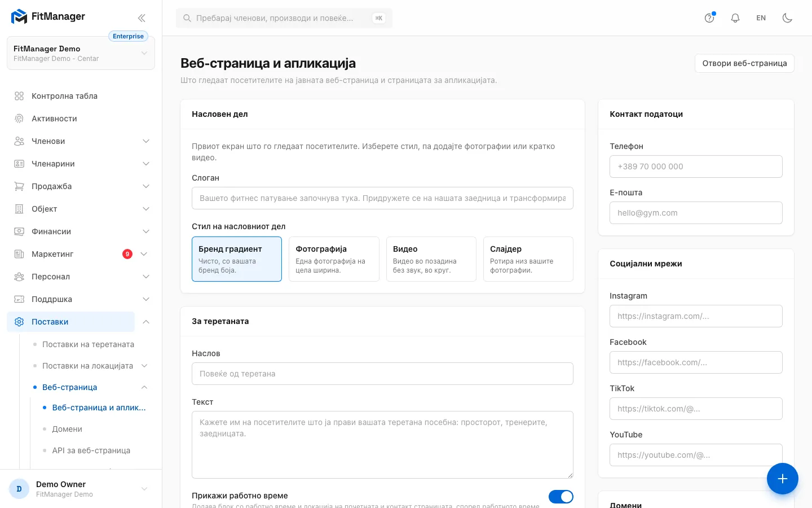Click the Отвори веб-страница button
This screenshot has height=508, width=812.
click(x=744, y=63)
